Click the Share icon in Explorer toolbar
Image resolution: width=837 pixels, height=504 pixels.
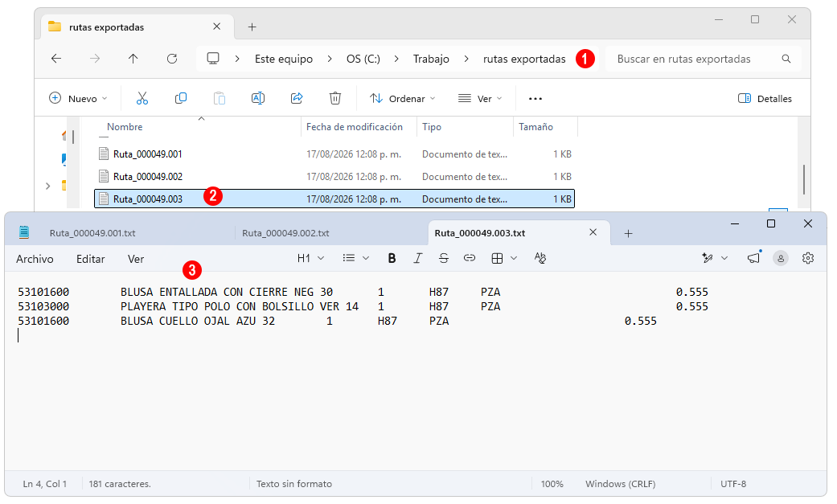coord(297,98)
